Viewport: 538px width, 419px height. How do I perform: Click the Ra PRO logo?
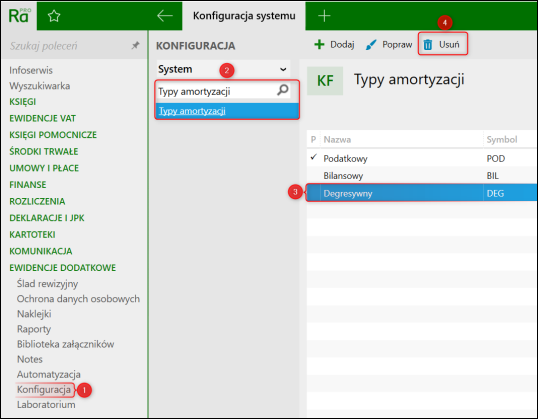coord(19,15)
